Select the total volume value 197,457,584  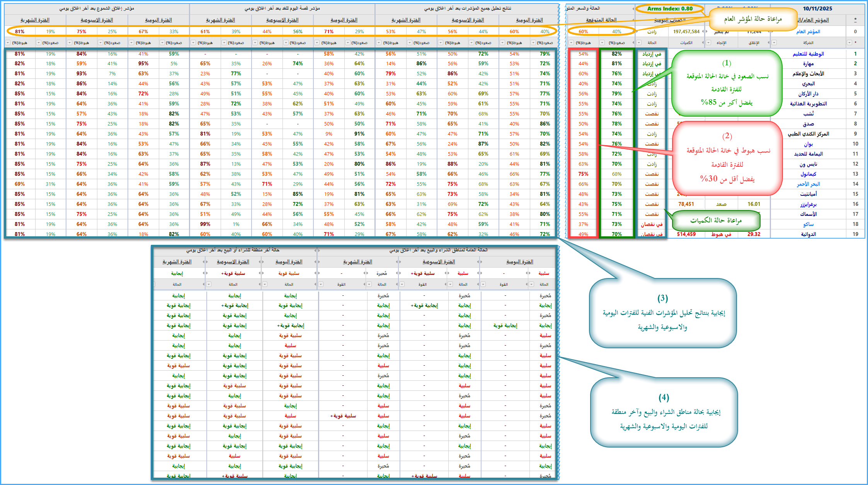(x=686, y=32)
